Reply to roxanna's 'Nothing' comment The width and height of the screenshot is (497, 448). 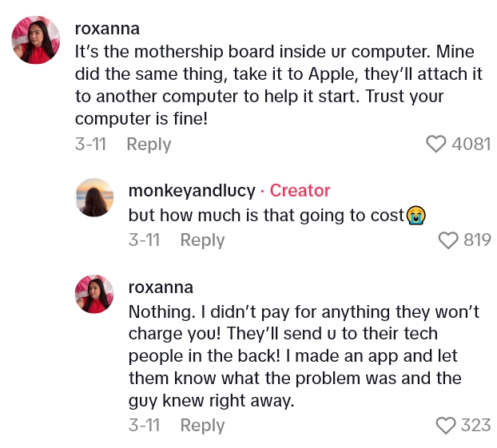[202, 426]
